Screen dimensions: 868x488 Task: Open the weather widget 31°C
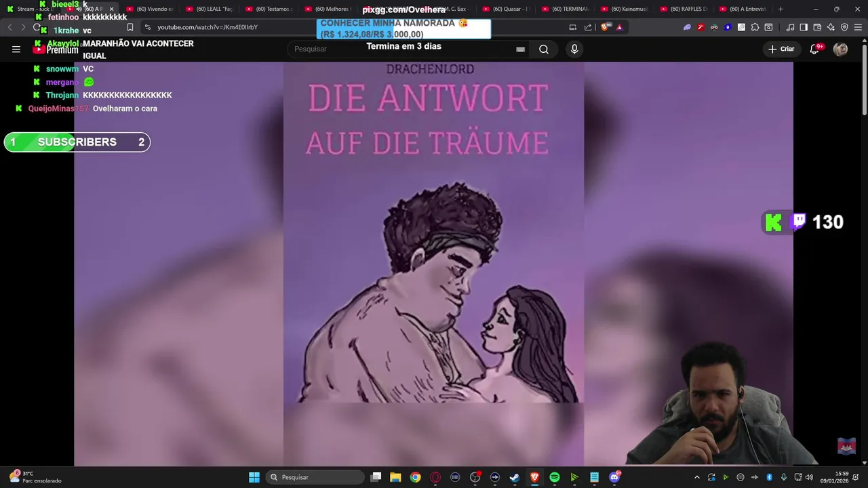37,477
